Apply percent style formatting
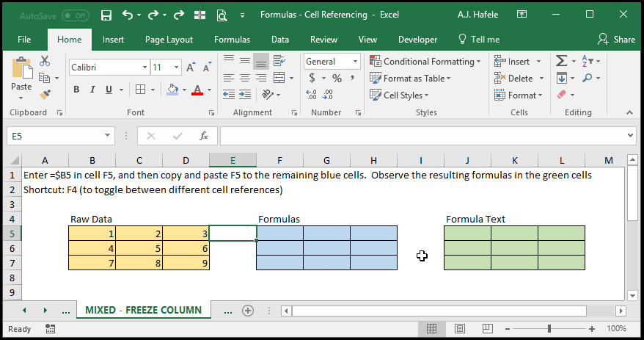Viewport: 644px width, 340px height. [337, 78]
